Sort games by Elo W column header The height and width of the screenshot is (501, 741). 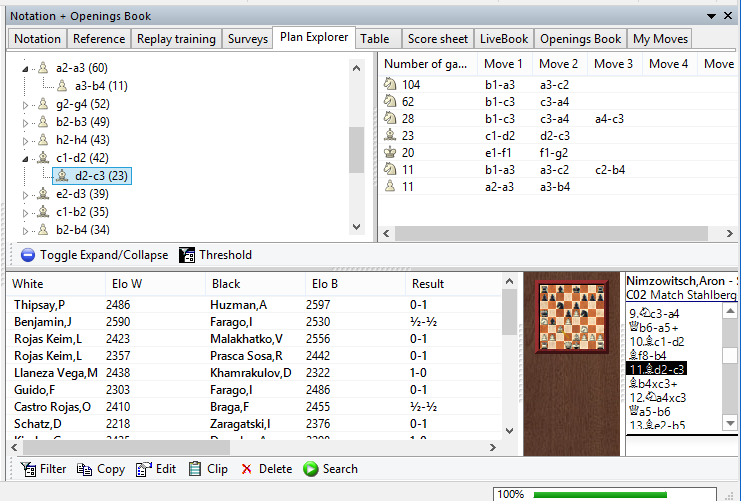click(125, 284)
